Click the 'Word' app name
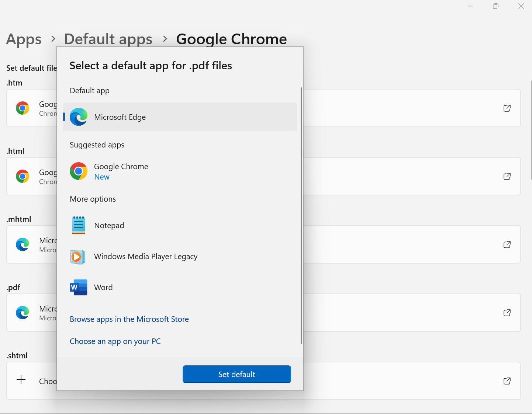The width and height of the screenshot is (532, 414). [x=103, y=288]
